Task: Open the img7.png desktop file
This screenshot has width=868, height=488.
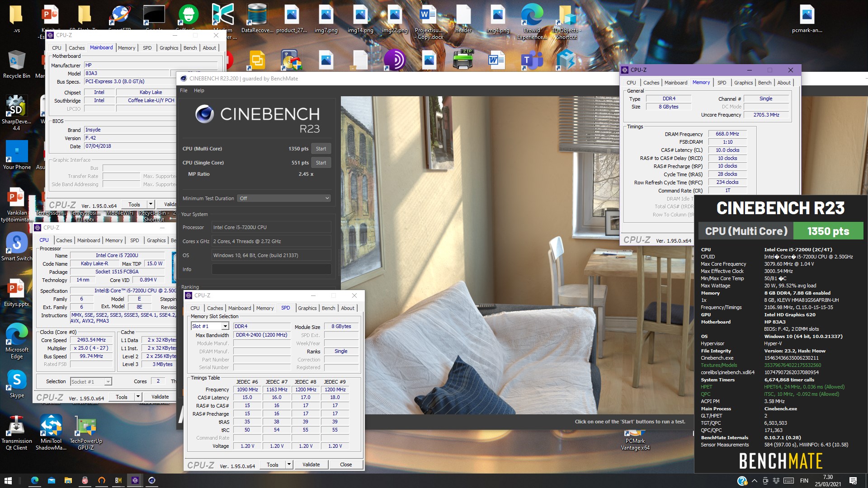Action: tap(326, 19)
